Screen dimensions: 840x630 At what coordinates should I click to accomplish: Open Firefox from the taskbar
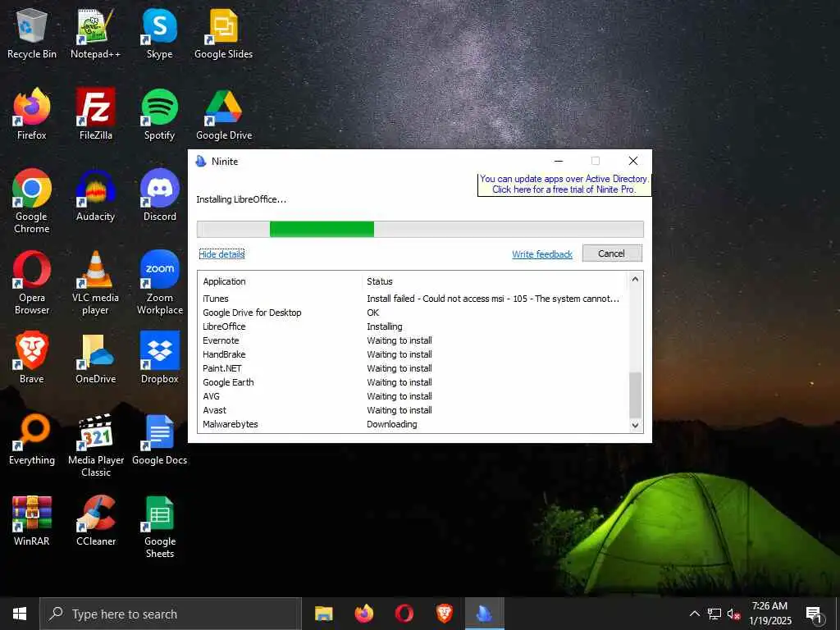point(363,614)
